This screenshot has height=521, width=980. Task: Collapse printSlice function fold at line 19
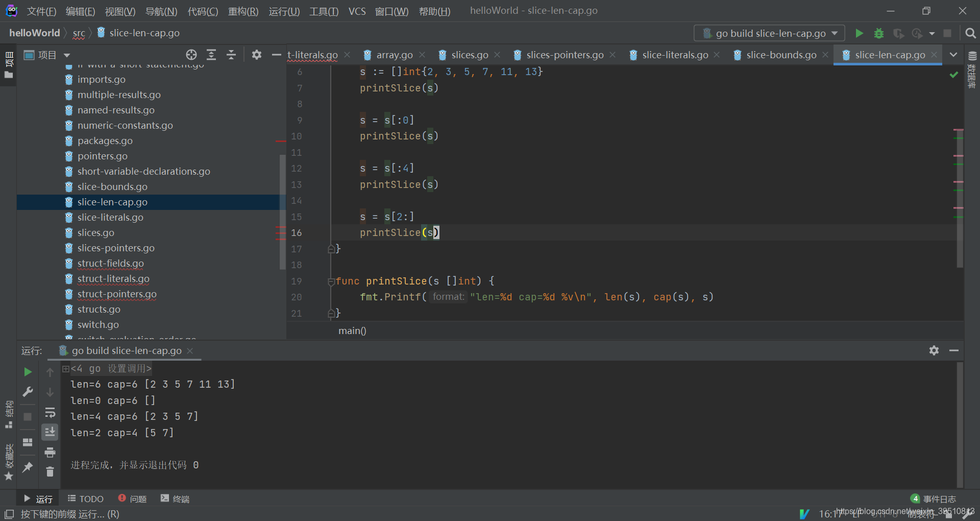click(331, 281)
